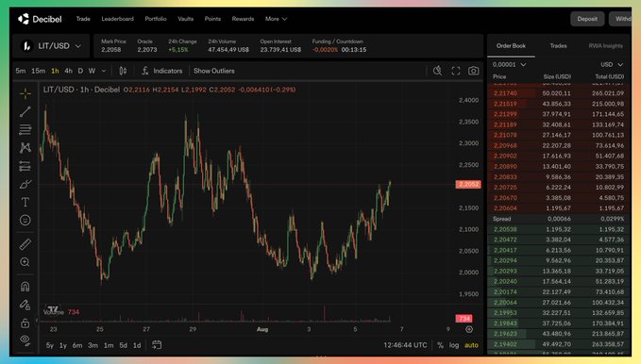The image size is (641, 364).
Task: Click ask price 2,20604 in order book
Action: coord(505,208)
